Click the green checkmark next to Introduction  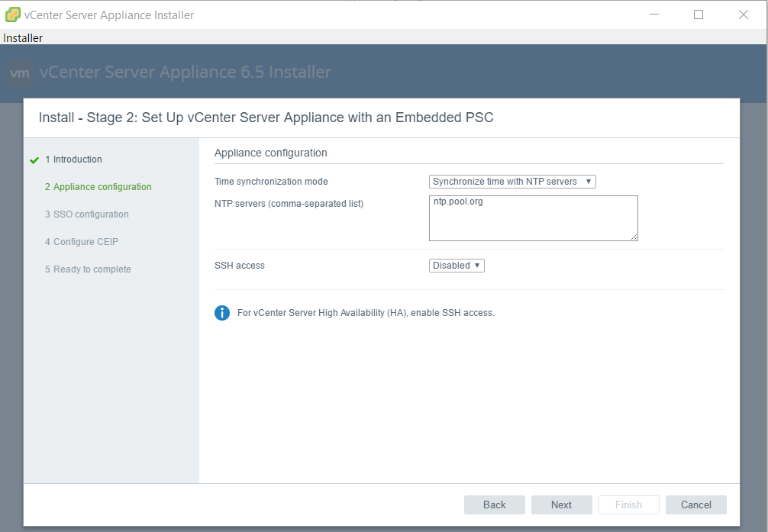click(34, 160)
